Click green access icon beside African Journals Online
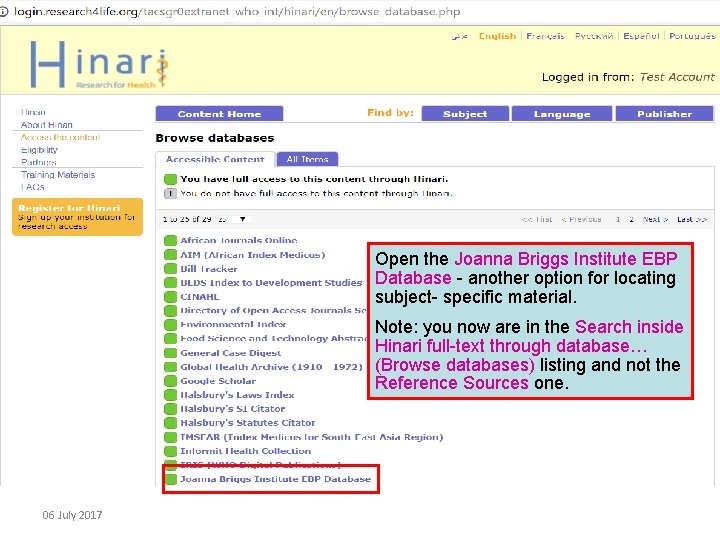 [x=170, y=241]
